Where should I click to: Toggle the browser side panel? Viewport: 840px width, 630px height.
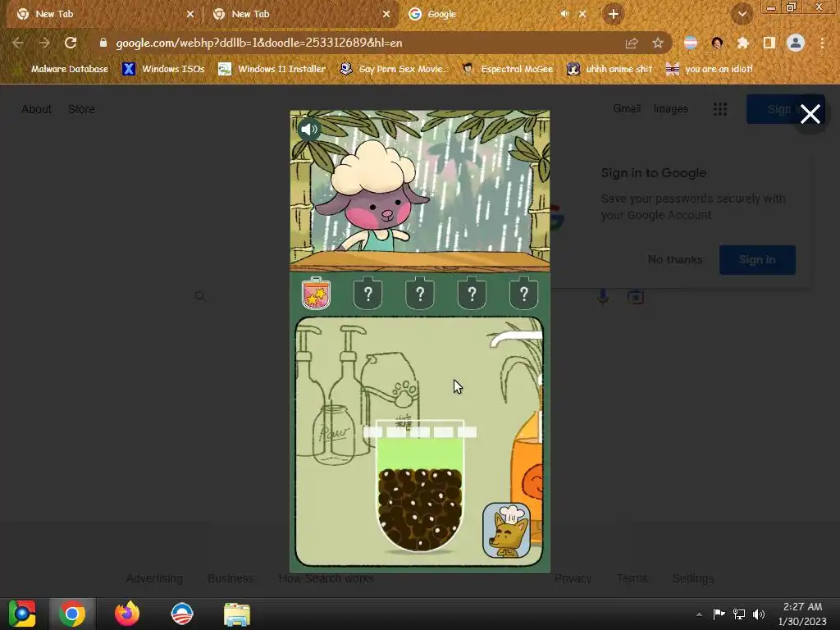tap(769, 43)
